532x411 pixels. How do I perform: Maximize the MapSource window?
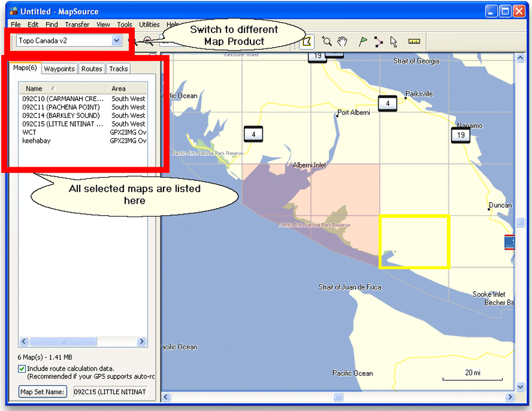[505, 11]
